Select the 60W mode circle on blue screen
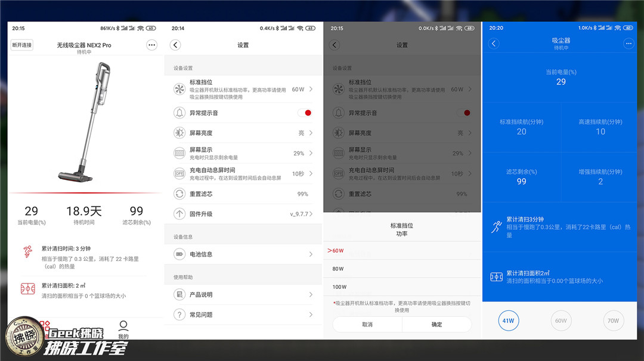Screen dimensions: 644x361 point(561,321)
